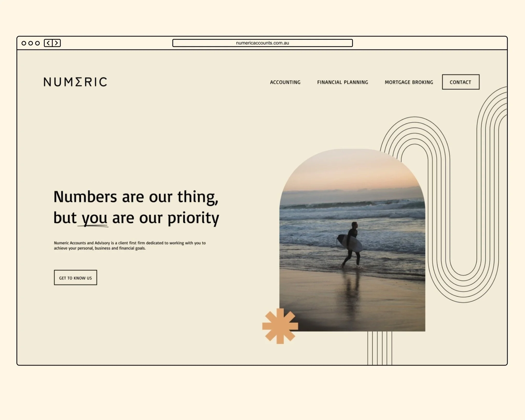Click the forward navigation arrow
The width and height of the screenshot is (525, 420).
(x=56, y=43)
